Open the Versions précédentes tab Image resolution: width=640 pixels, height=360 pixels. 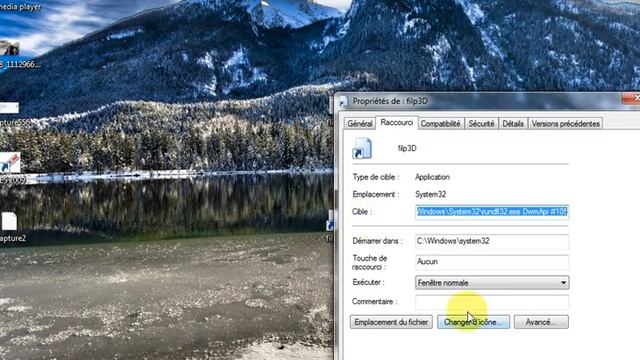point(565,124)
